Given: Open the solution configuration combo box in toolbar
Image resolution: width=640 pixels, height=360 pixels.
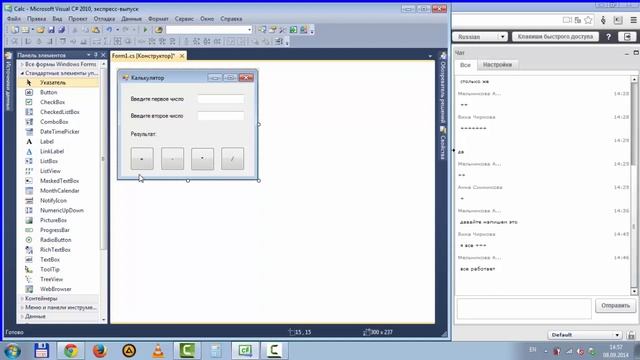Looking at the screenshot, I should click(x=209, y=30).
